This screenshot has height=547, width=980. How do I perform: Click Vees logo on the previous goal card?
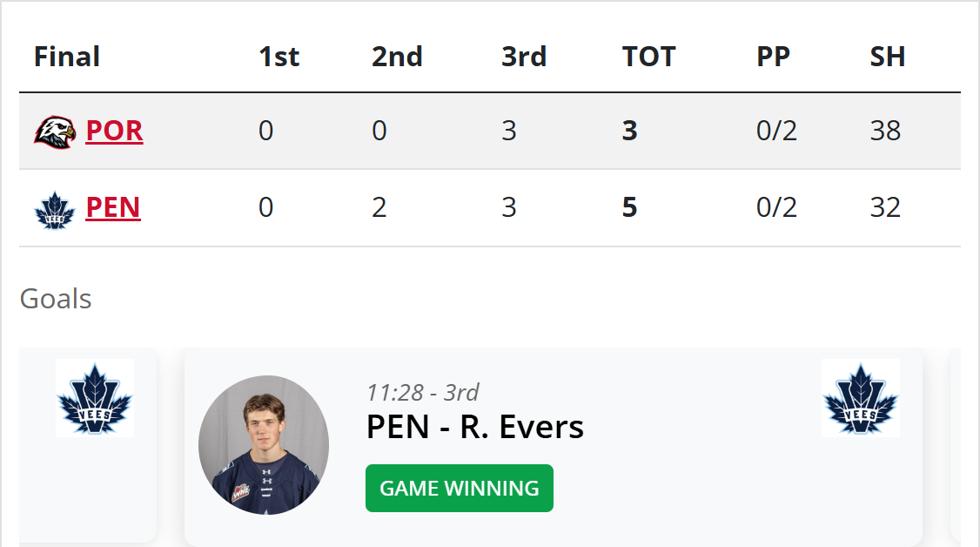click(95, 398)
